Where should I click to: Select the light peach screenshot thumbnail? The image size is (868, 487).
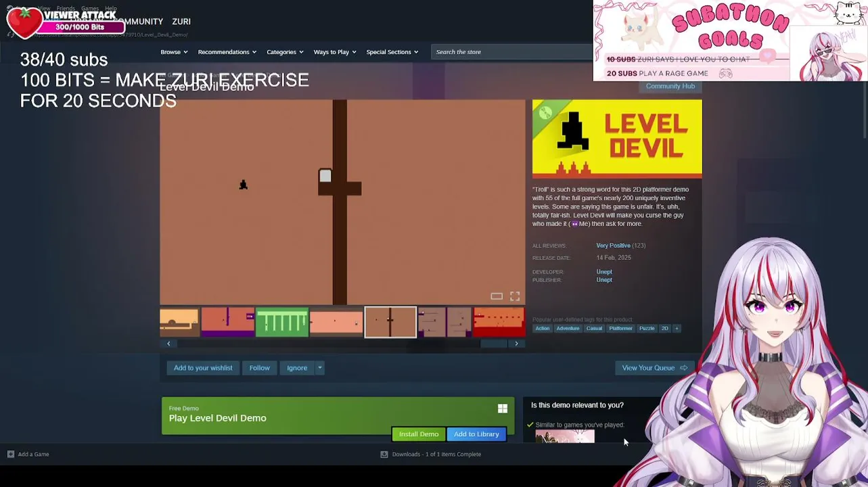click(336, 322)
